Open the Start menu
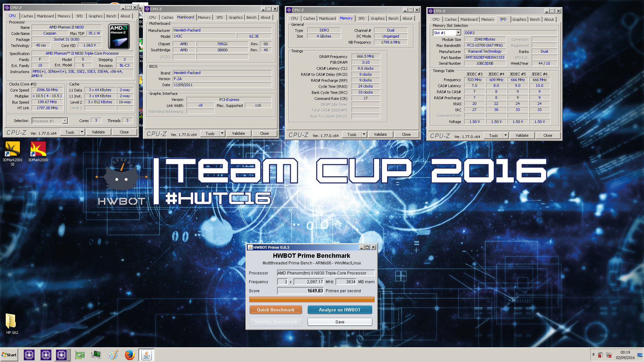 coord(9,355)
